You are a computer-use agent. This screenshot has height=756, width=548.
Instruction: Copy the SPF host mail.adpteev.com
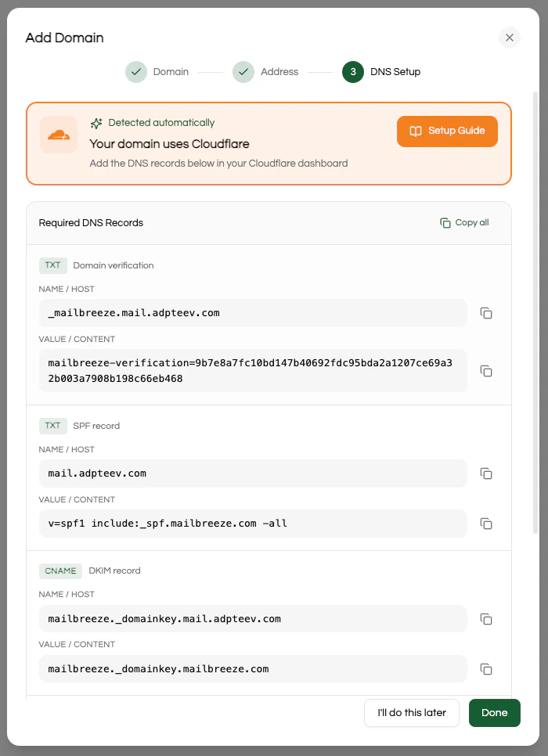tap(486, 473)
